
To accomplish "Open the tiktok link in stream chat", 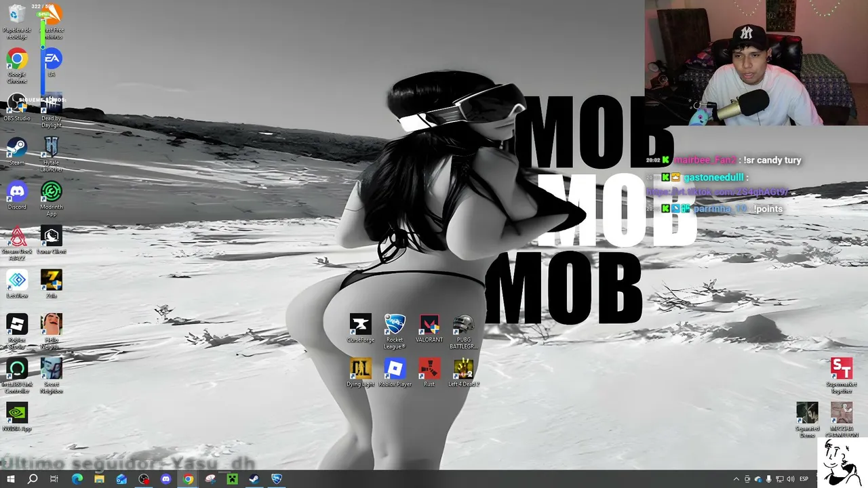I will [x=717, y=192].
